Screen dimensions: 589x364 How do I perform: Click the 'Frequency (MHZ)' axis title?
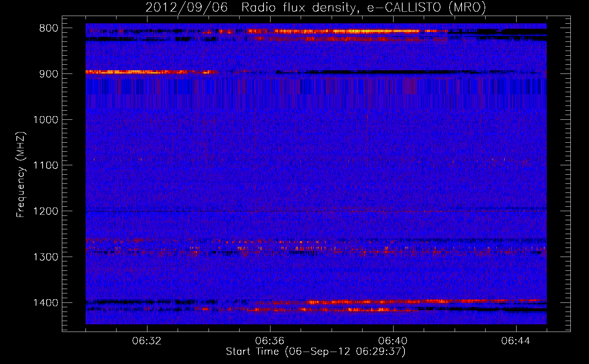21,175
